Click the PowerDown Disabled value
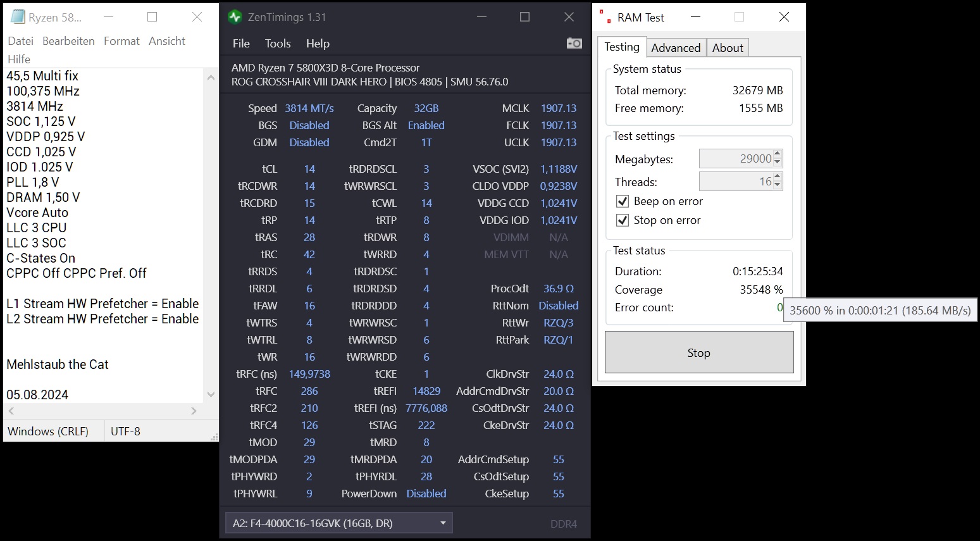The width and height of the screenshot is (980, 541). pos(426,494)
